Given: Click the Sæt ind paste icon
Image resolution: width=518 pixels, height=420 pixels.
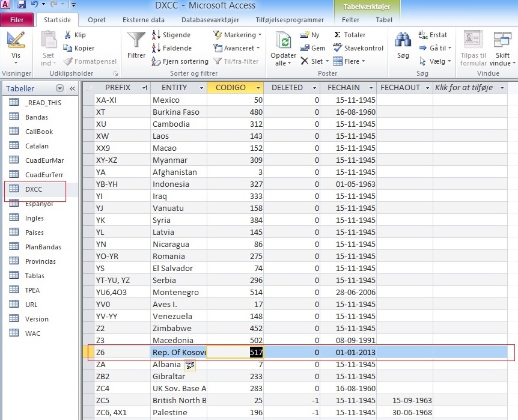Looking at the screenshot, I should pos(48,40).
